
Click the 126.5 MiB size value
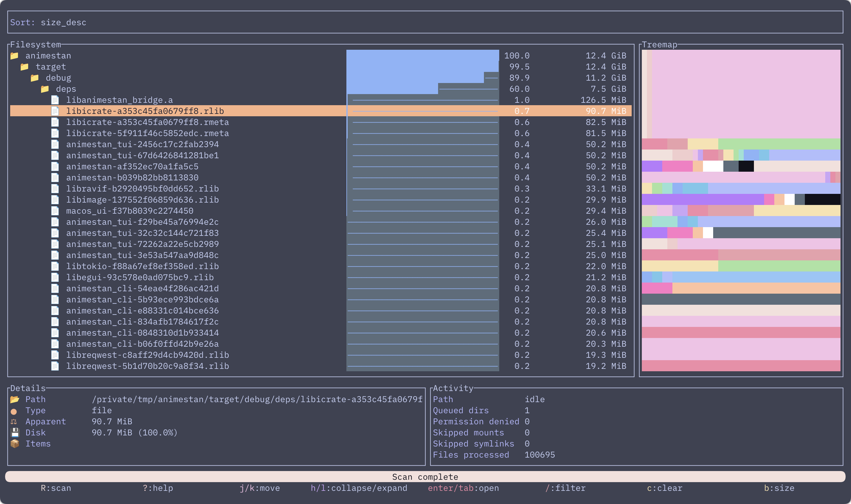(x=603, y=100)
